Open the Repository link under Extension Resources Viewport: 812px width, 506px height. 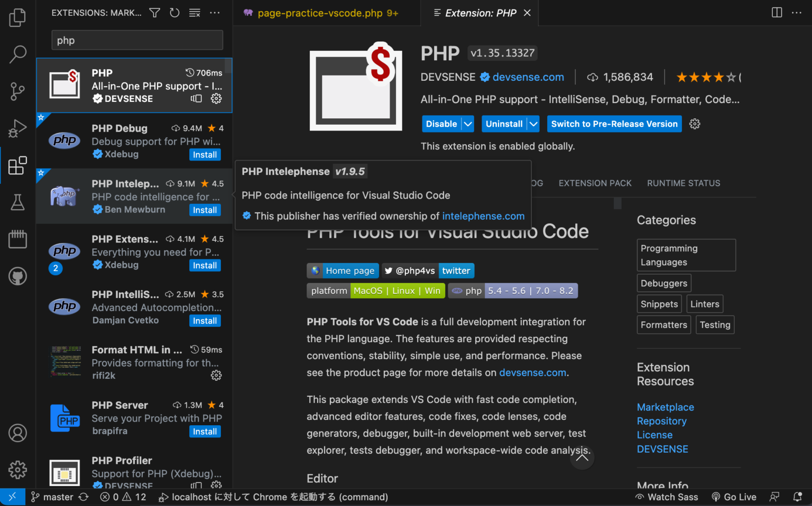pyautogui.click(x=661, y=421)
